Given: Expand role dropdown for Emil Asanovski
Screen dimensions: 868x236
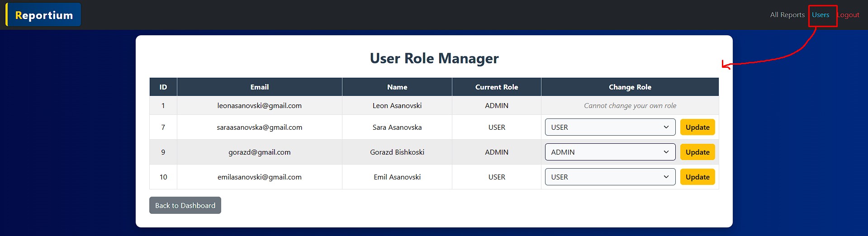Looking at the screenshot, I should coord(610,177).
